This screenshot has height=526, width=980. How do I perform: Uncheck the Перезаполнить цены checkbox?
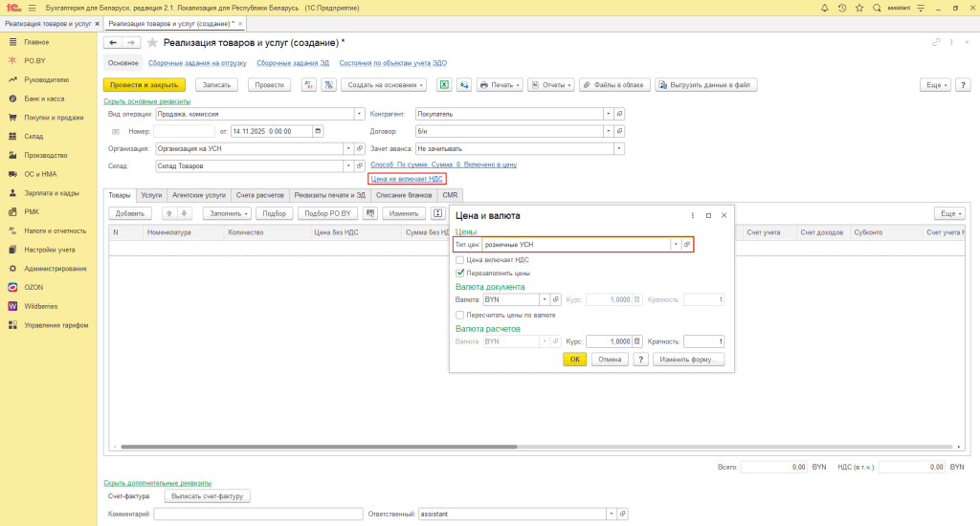[461, 273]
